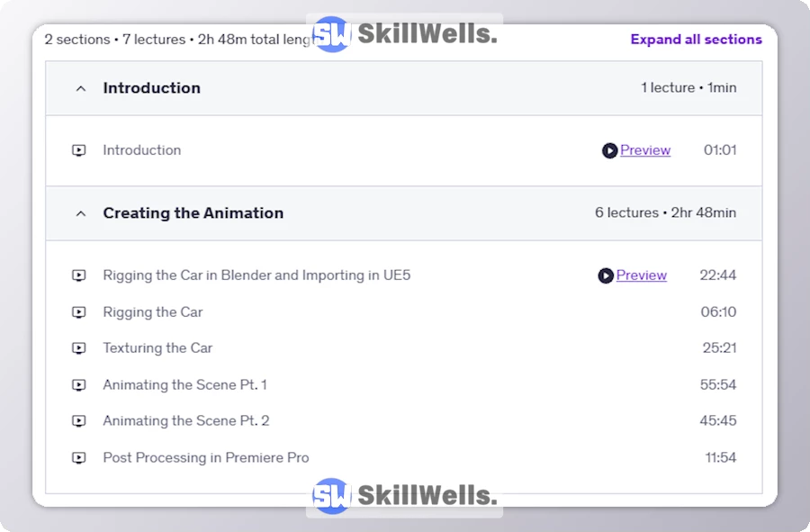Click the video icon next to Rigging the Car
810x532 pixels.
point(79,312)
